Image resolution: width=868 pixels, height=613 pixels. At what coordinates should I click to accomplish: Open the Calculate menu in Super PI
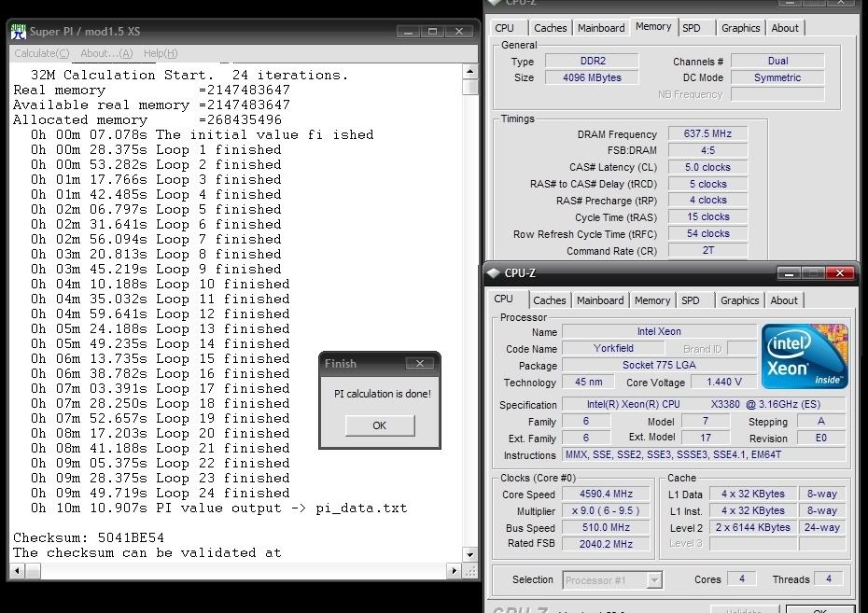[x=41, y=53]
